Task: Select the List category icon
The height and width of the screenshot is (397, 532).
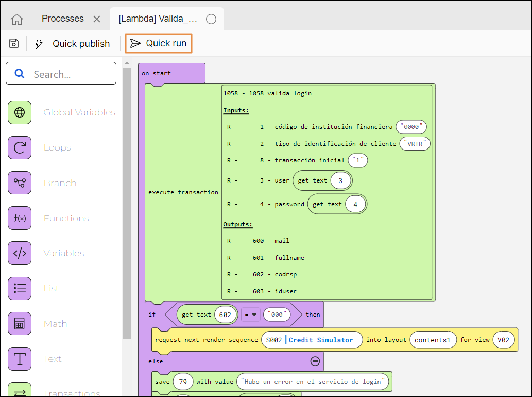Action: tap(20, 288)
